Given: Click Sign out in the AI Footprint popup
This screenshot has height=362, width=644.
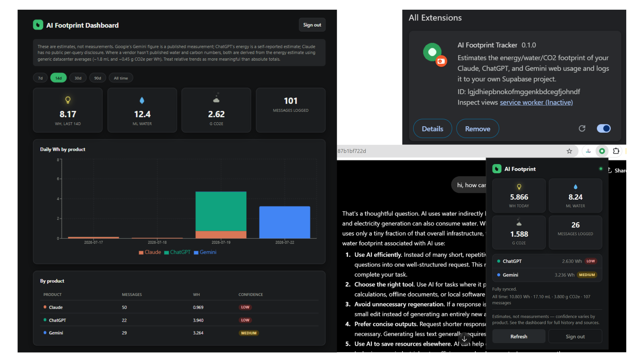Looking at the screenshot, I should click(575, 337).
